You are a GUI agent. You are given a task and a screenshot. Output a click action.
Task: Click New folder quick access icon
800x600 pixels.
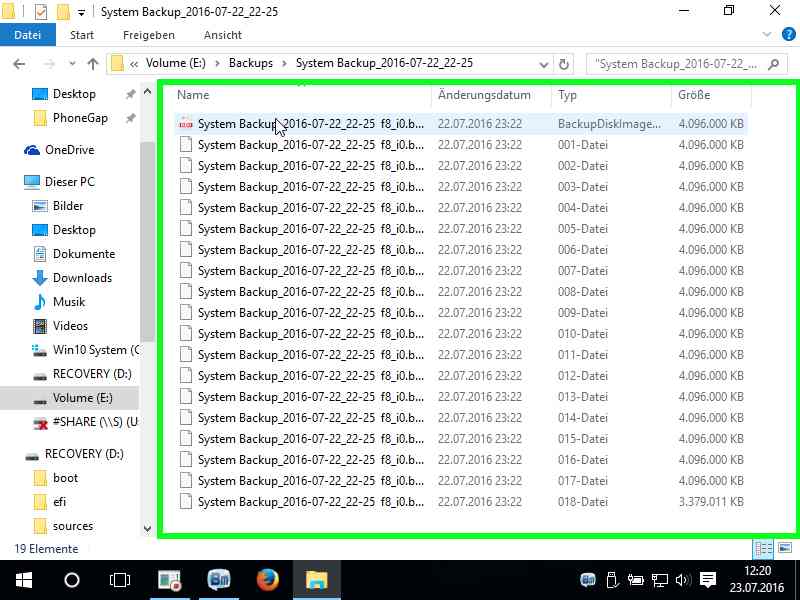point(63,11)
